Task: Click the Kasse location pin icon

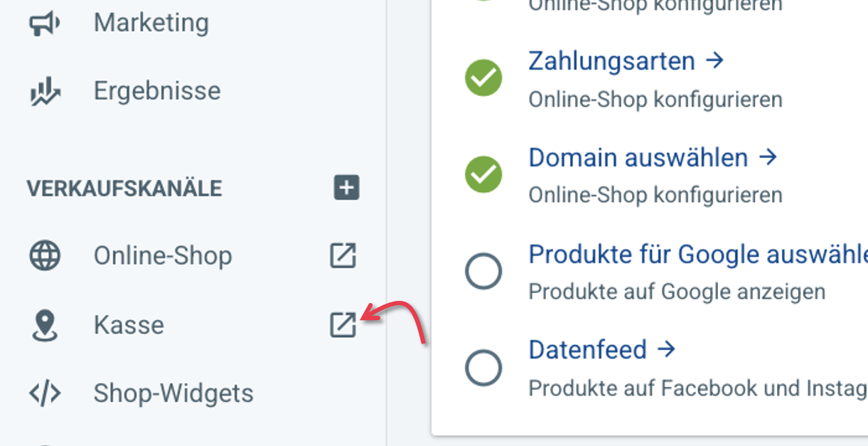Action: (x=45, y=325)
